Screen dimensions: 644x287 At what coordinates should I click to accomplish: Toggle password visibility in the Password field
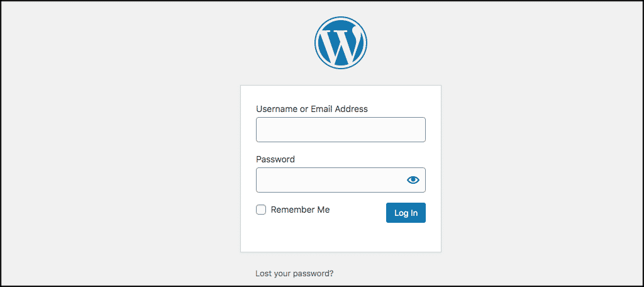pos(413,180)
